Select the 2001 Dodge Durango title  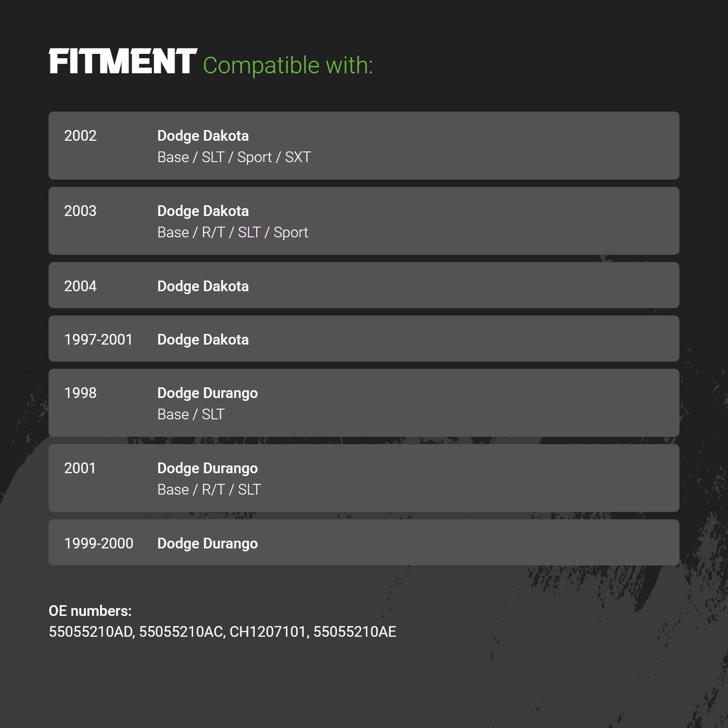point(207,468)
